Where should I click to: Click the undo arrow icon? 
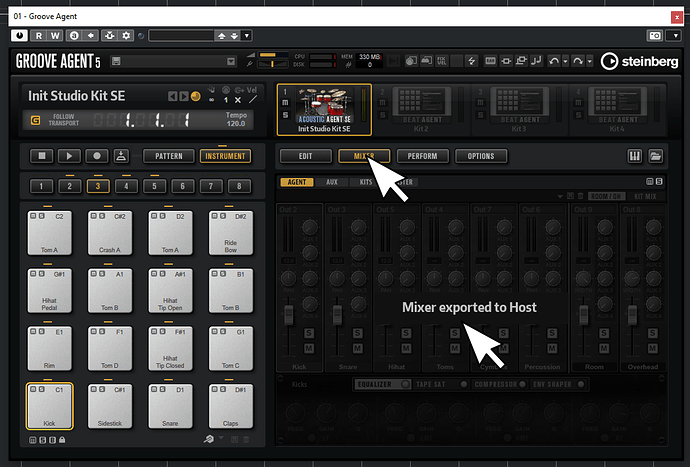click(x=554, y=61)
